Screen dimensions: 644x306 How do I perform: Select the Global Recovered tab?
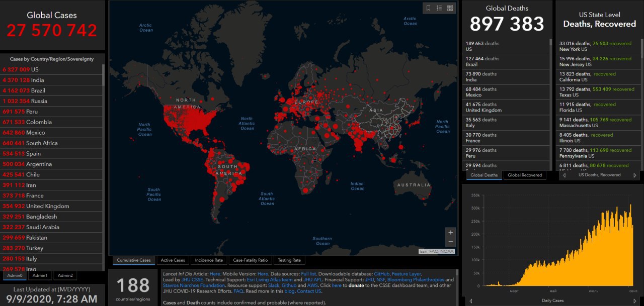point(525,175)
